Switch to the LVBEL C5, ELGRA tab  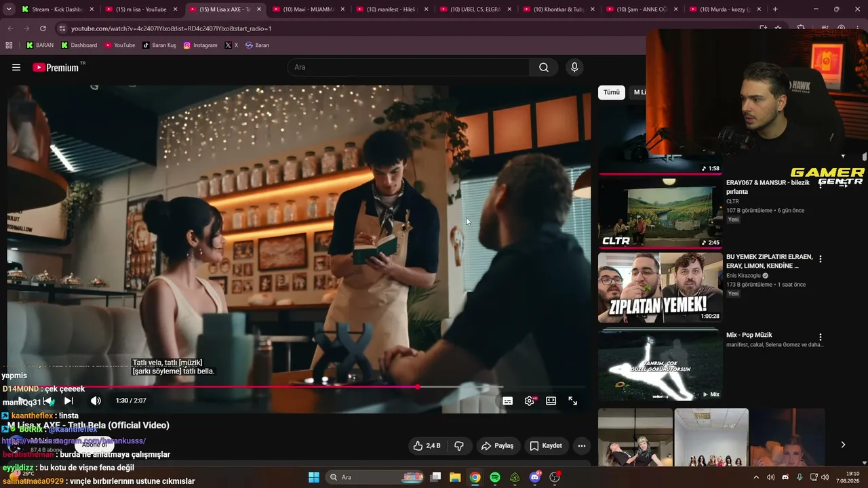(475, 9)
